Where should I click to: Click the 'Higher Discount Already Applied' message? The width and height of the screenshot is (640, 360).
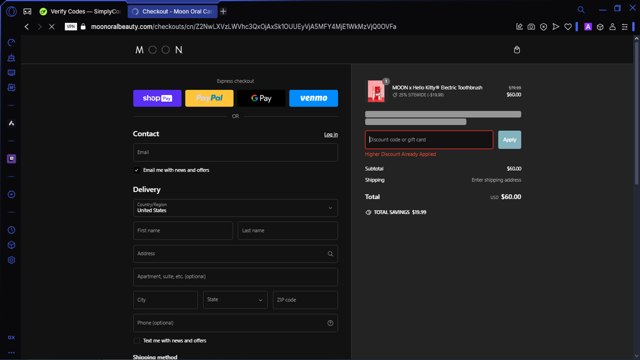click(x=400, y=154)
